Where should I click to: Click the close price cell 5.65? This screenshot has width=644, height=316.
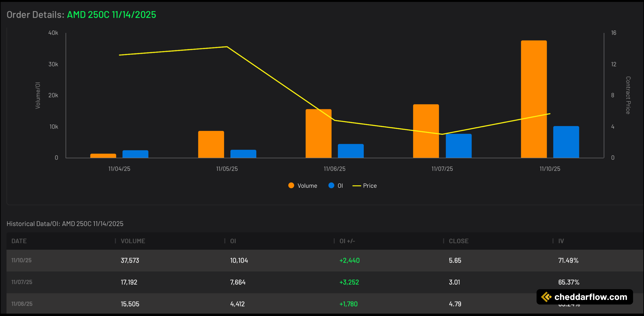(455, 260)
